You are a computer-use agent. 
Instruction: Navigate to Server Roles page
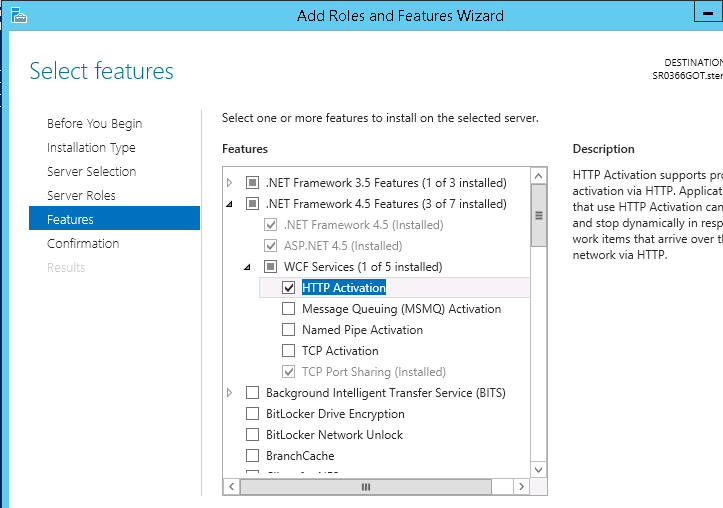[x=81, y=196]
